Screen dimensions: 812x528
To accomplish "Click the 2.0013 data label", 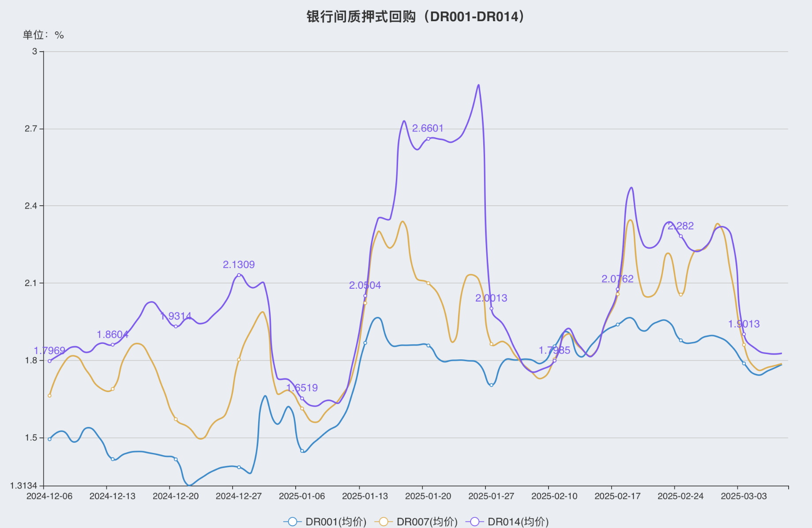I will pyautogui.click(x=491, y=298).
